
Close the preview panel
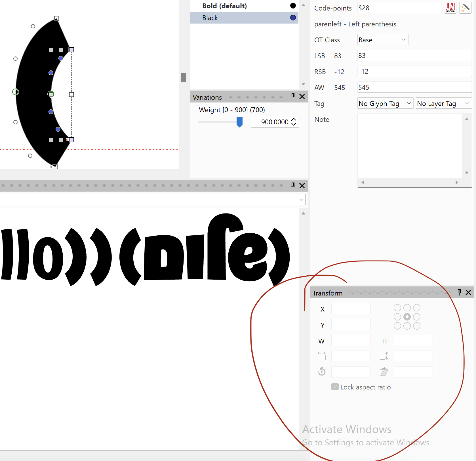(302, 186)
